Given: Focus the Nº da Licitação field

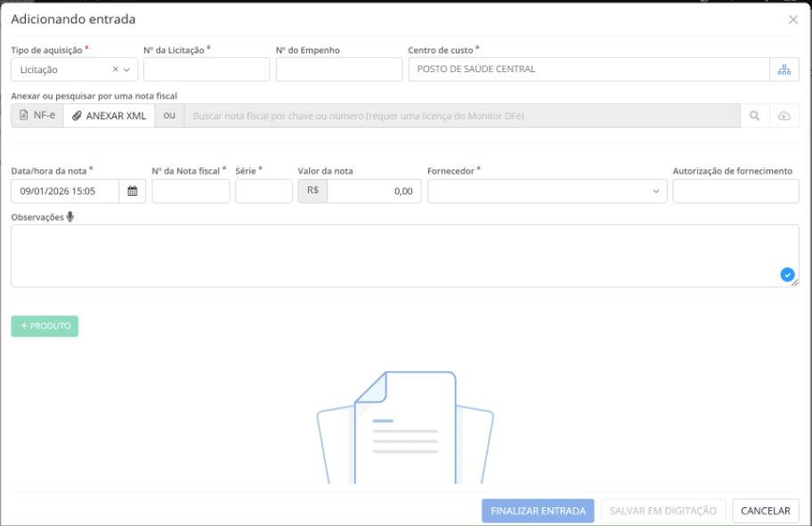Looking at the screenshot, I should 206,69.
